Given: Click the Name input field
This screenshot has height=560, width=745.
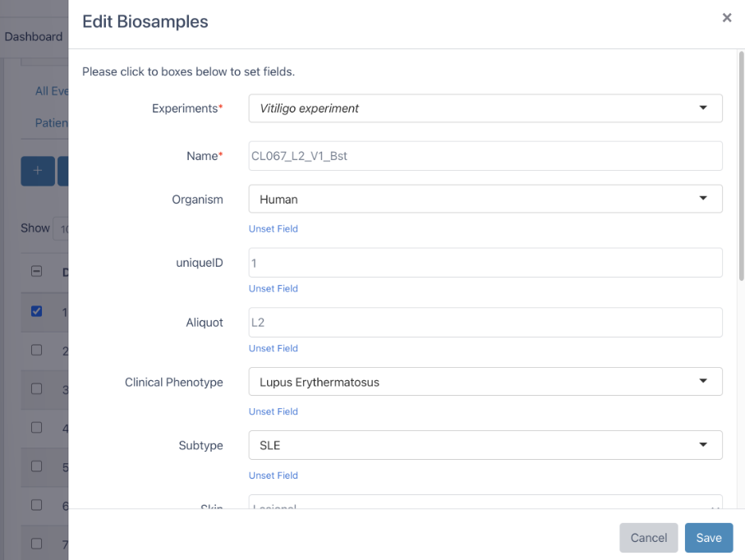Looking at the screenshot, I should pyautogui.click(x=485, y=156).
